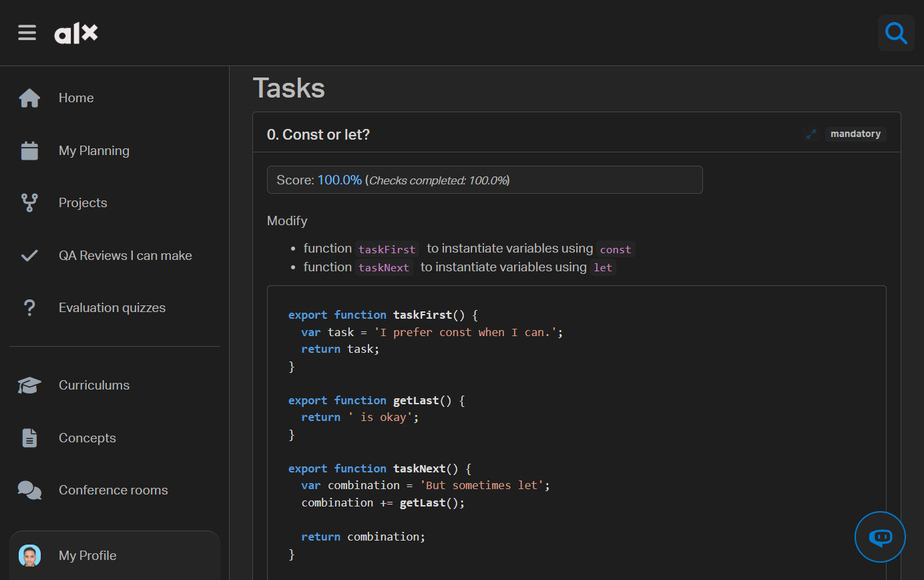Open My Planning via the calendar icon
This screenshot has height=580, width=924.
tap(29, 150)
